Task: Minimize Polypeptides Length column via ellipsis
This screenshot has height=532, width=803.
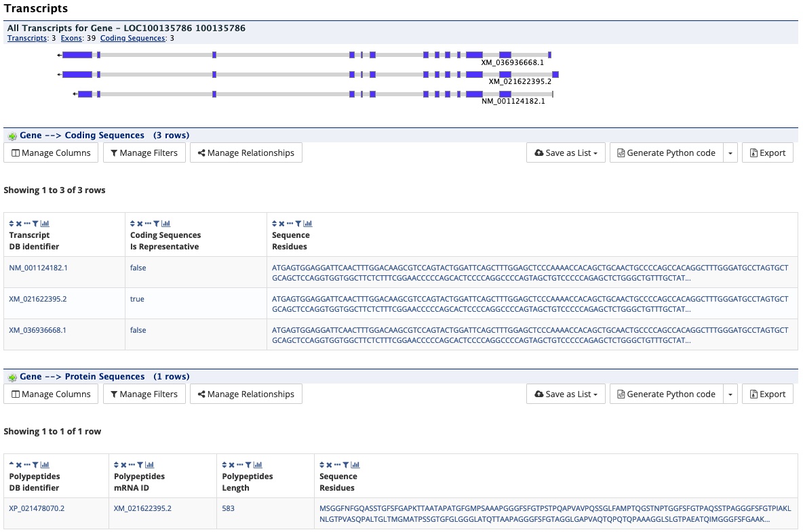Action: pos(239,465)
